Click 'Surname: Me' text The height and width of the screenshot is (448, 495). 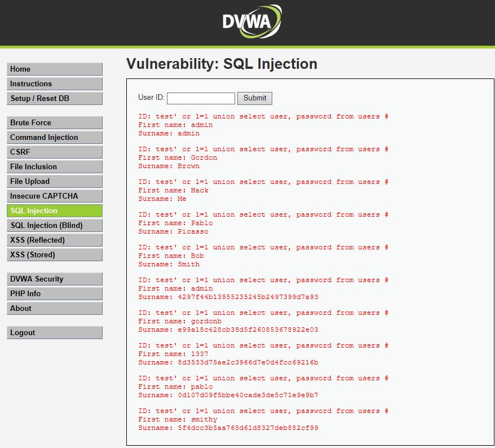coord(162,199)
